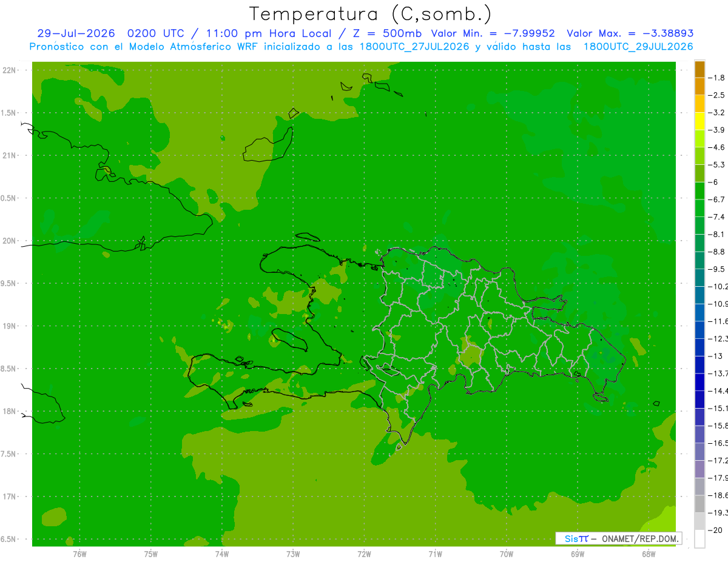Click the '21N' latitude label
This screenshot has height=562, width=728.
tap(10, 155)
